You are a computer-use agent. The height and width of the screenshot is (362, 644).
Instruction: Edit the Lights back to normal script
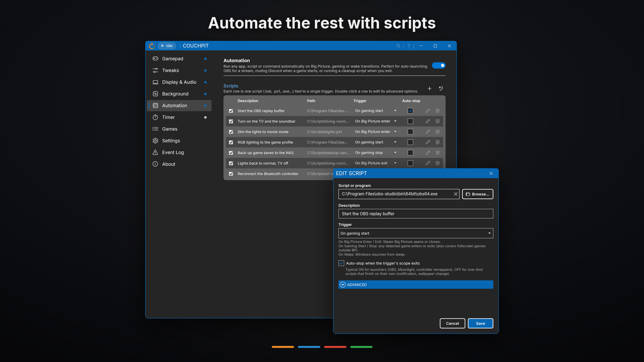click(428, 163)
